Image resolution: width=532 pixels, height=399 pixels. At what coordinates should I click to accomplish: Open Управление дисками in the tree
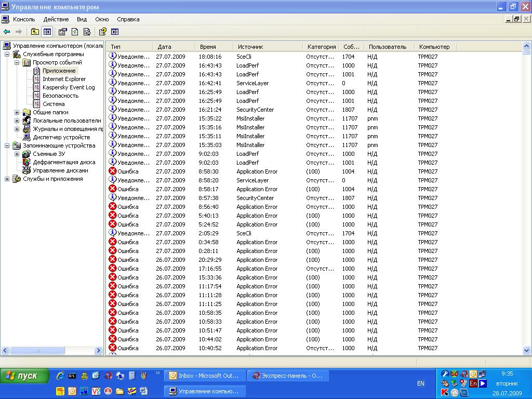[60, 170]
